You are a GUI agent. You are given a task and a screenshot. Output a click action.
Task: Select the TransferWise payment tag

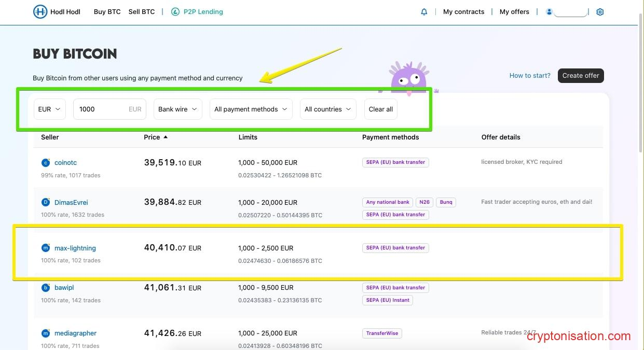(382, 333)
